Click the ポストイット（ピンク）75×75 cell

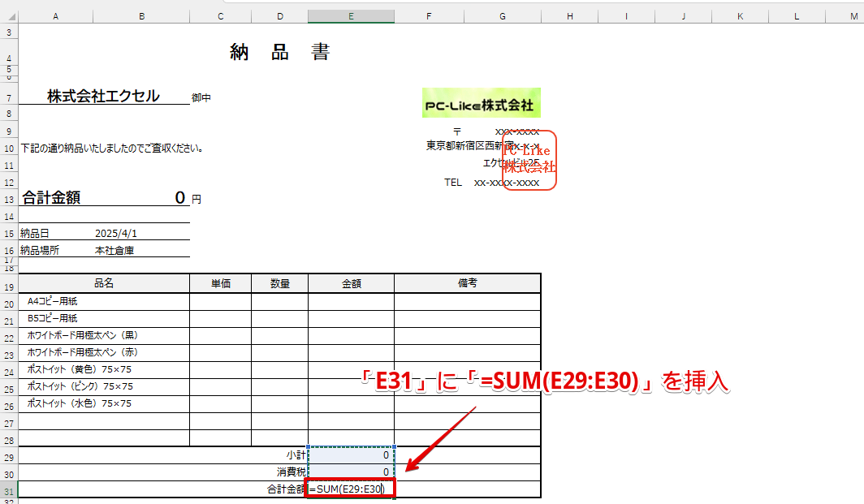104,386
